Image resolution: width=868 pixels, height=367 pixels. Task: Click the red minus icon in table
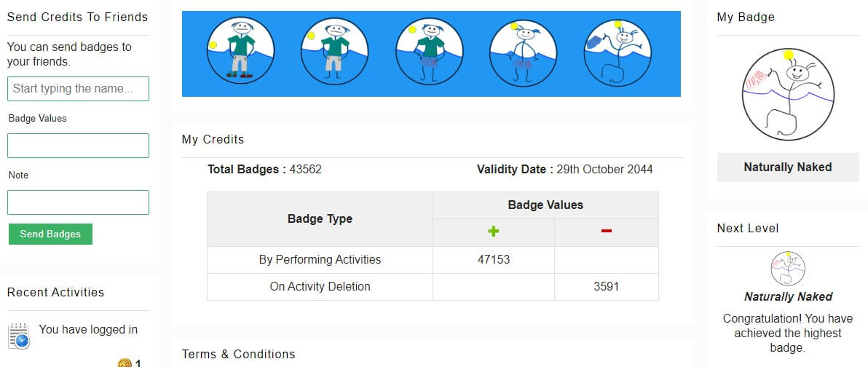pyautogui.click(x=606, y=231)
